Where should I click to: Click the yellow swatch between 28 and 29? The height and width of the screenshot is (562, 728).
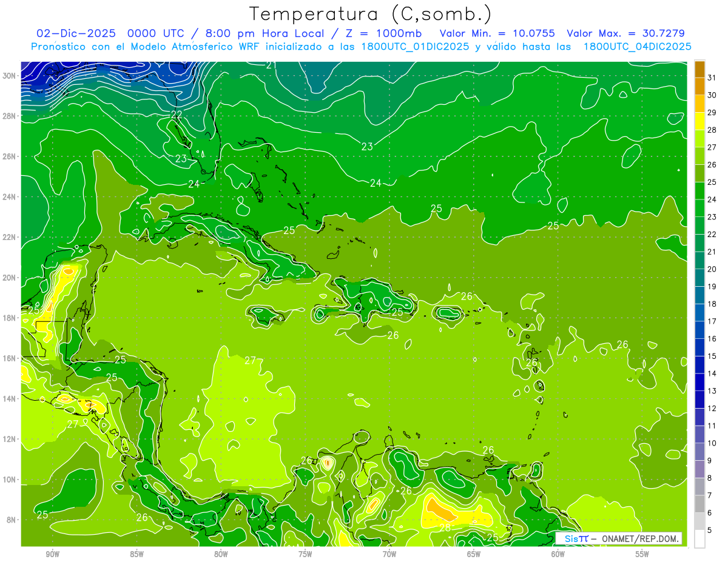click(x=699, y=121)
